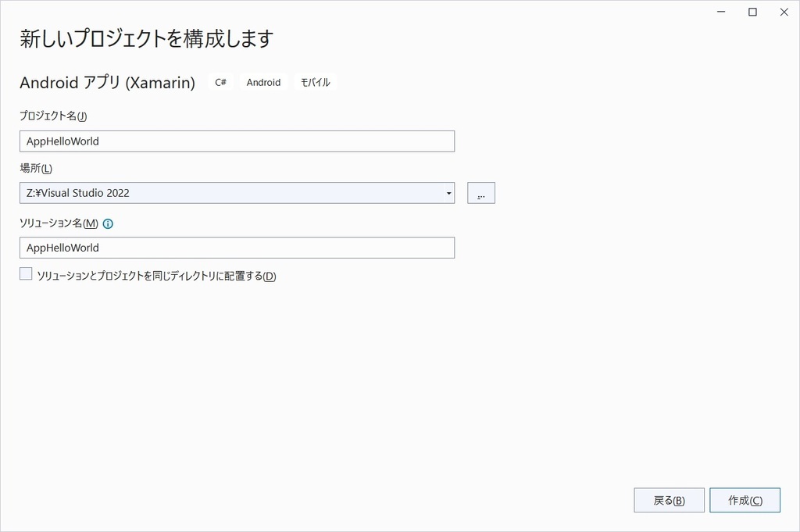Click the minimize icon in the title bar
The height and width of the screenshot is (532, 800).
(x=720, y=12)
